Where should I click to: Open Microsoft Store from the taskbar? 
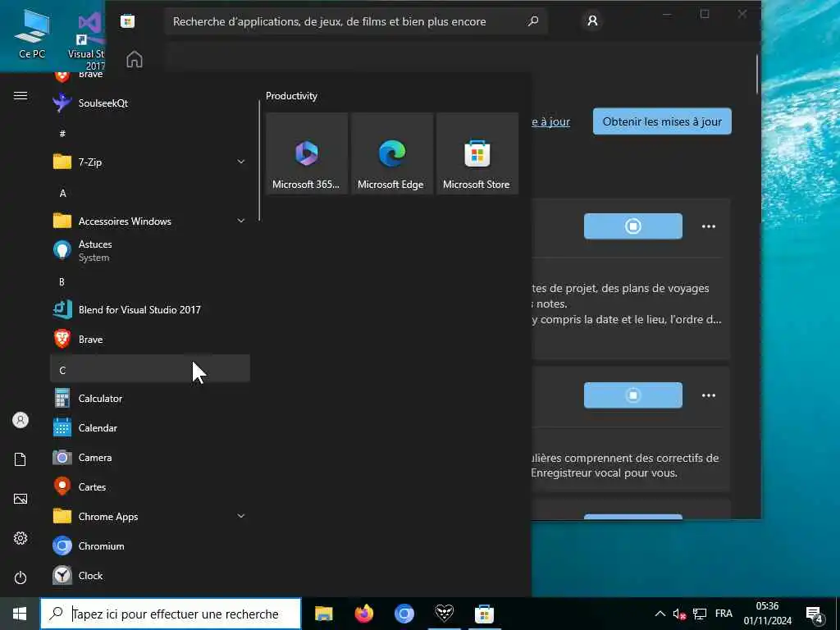[x=484, y=614]
